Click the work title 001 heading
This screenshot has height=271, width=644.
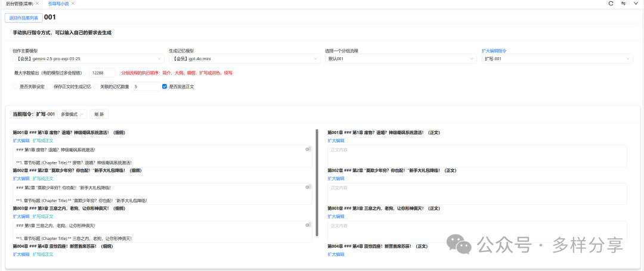pos(49,17)
